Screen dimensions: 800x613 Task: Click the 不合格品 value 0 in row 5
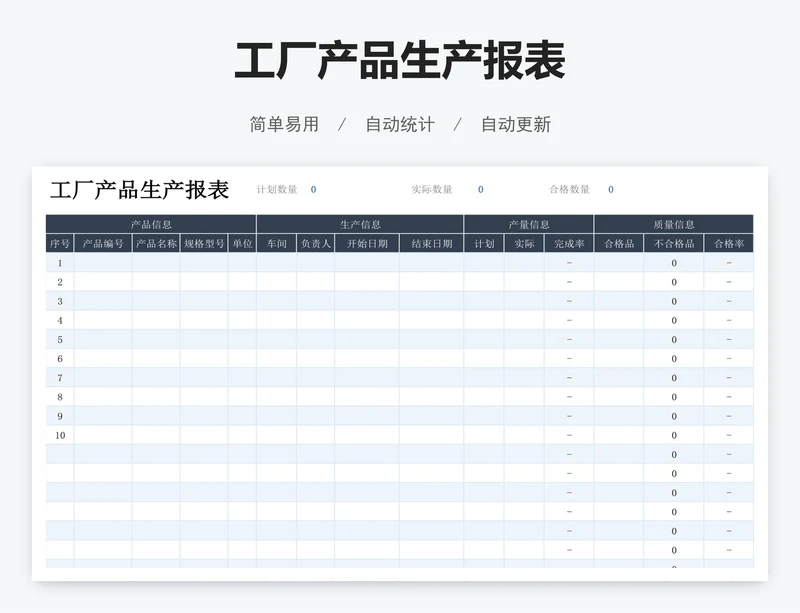click(x=674, y=339)
